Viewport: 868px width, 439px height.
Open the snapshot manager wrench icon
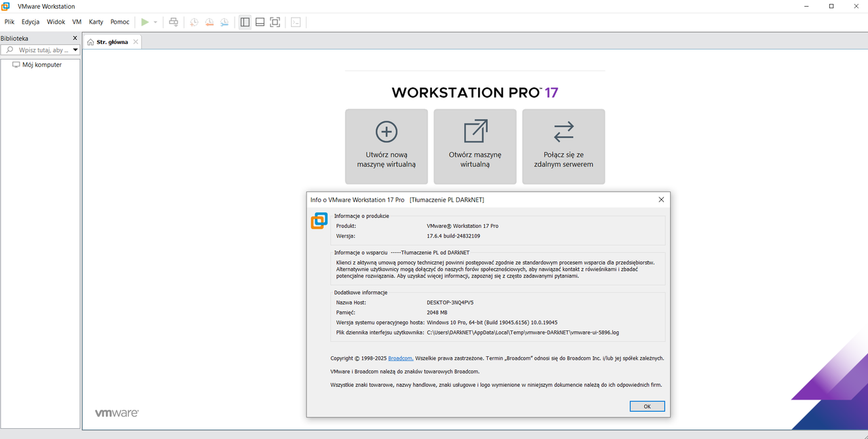(224, 22)
